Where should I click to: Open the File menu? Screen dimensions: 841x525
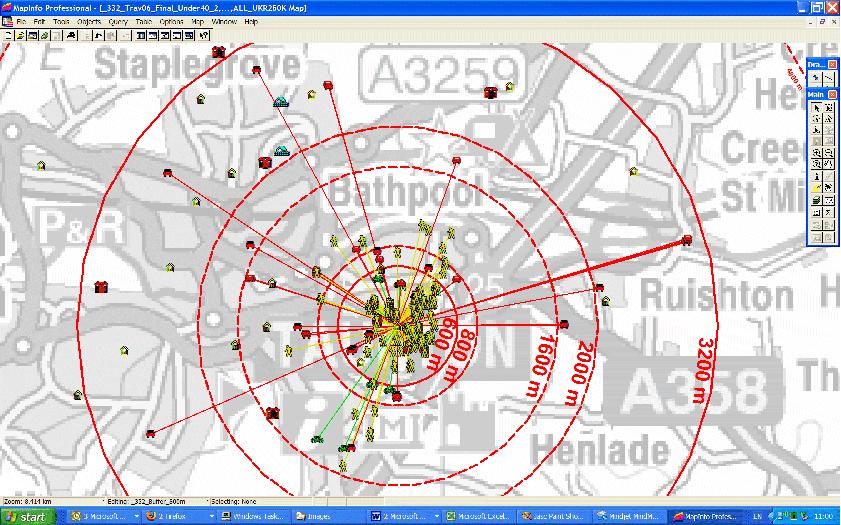point(21,22)
